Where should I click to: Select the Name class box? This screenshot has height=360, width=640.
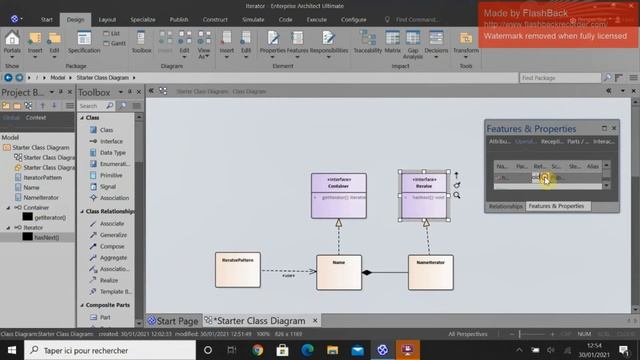click(x=339, y=273)
